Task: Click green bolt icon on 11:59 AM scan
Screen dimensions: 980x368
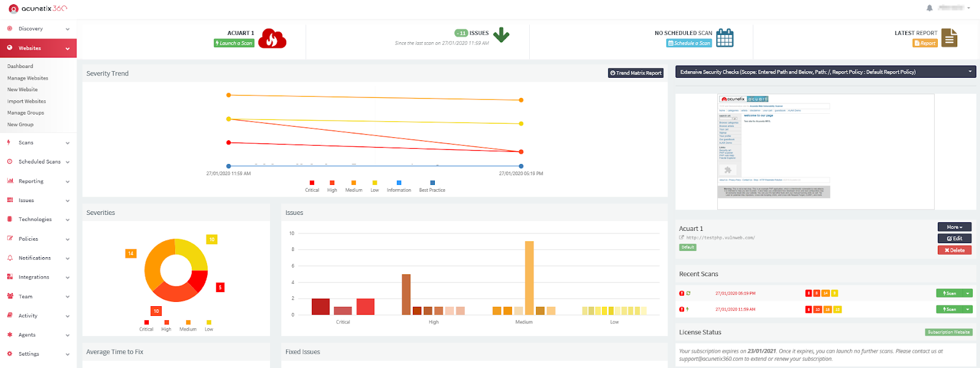Action: pyautogui.click(x=688, y=309)
